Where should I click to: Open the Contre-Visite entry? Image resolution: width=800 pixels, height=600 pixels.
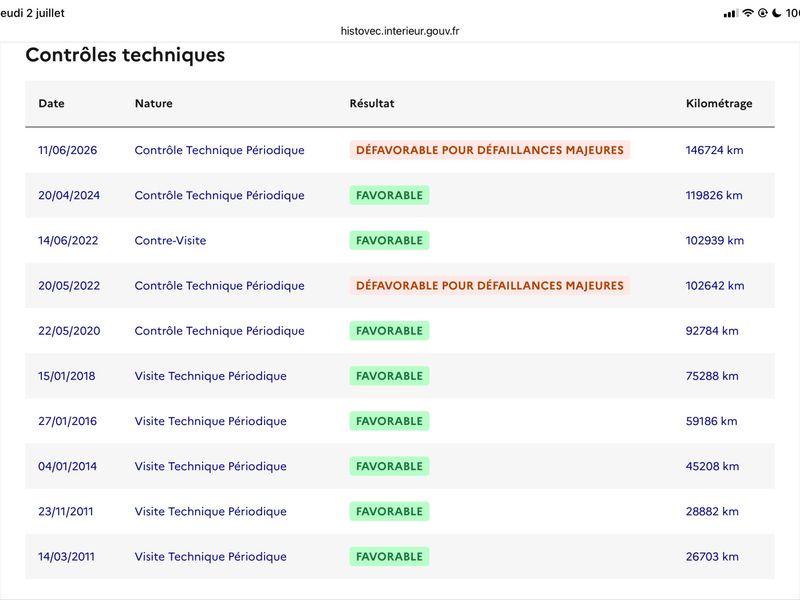point(170,240)
